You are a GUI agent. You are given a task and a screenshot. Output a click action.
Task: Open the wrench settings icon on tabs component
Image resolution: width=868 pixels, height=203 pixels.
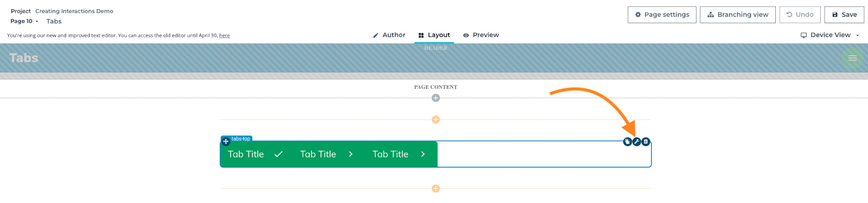click(636, 142)
